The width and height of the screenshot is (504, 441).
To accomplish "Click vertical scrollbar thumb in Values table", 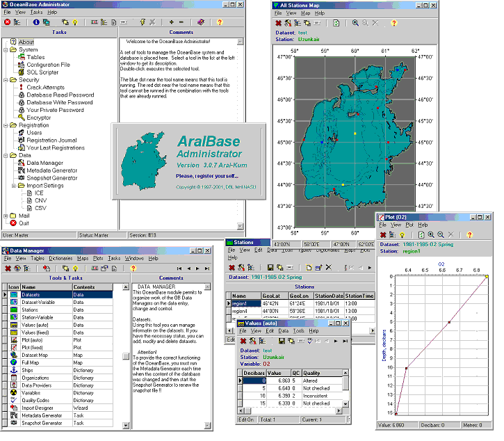I will [x=346, y=383].
